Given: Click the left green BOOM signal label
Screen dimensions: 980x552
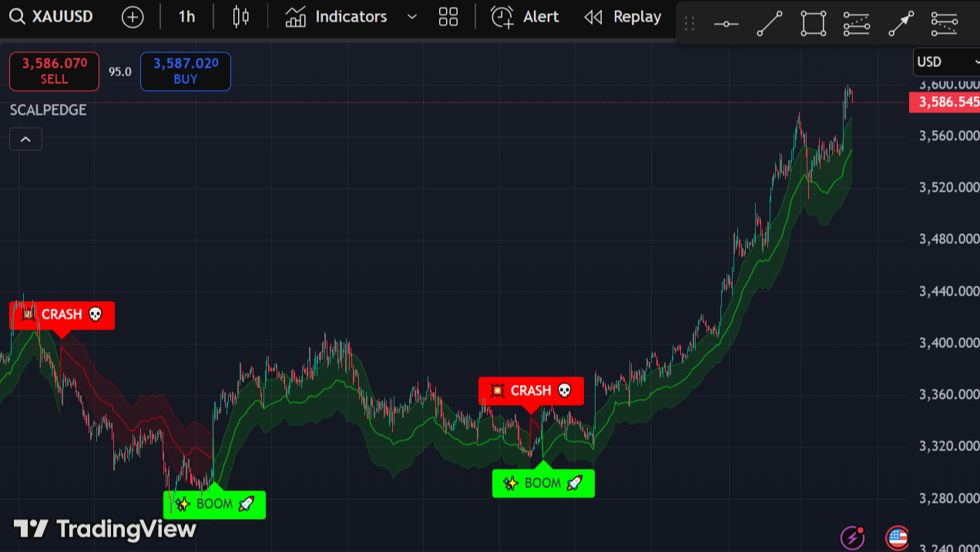Looking at the screenshot, I should [x=214, y=504].
